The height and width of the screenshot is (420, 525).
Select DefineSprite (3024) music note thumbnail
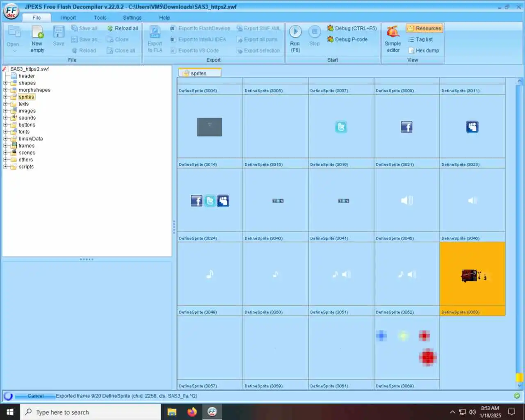point(210,274)
